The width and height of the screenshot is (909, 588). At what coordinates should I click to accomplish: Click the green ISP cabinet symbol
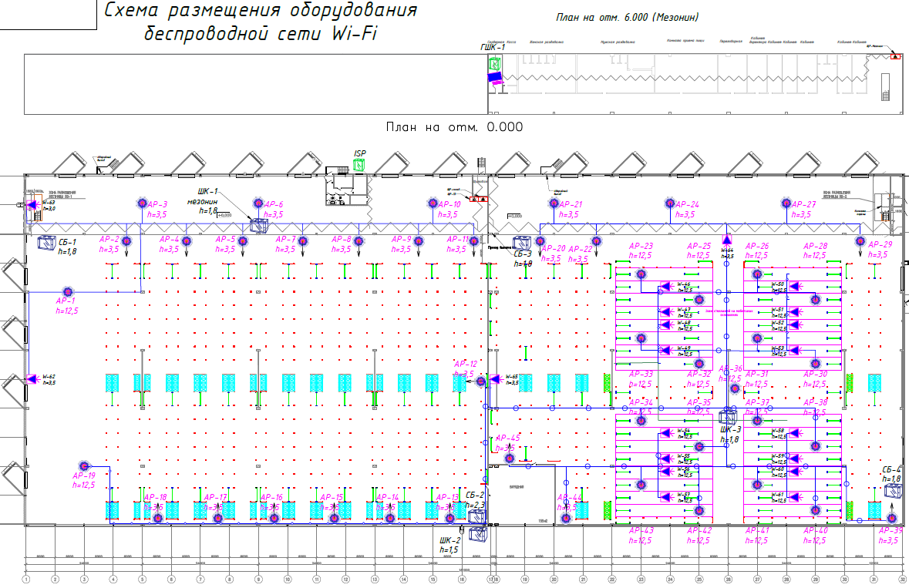tap(359, 164)
